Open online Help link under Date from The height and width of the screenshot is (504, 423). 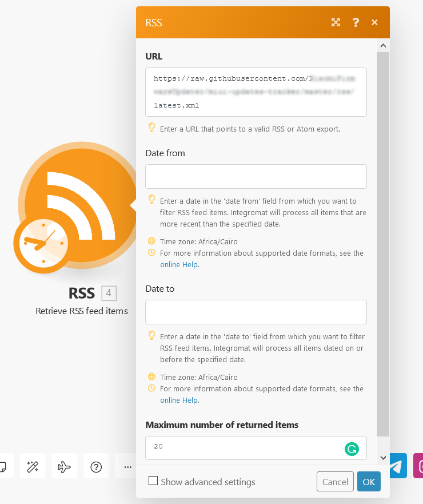[x=179, y=264]
